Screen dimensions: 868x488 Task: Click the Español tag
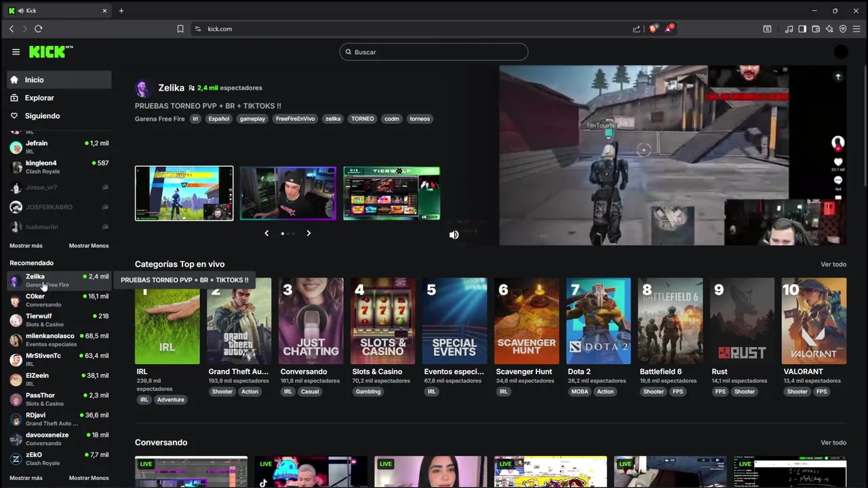(x=218, y=119)
